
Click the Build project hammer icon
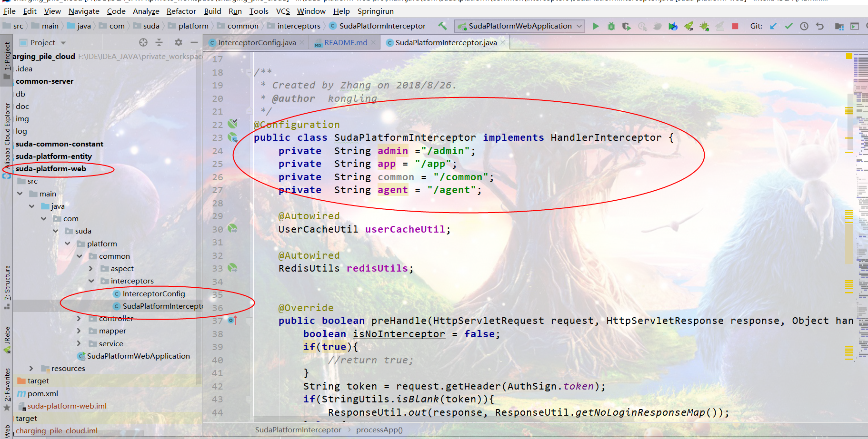(443, 26)
